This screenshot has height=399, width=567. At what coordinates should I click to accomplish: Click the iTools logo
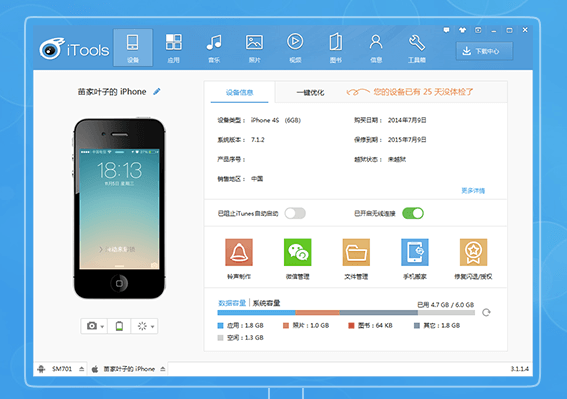pyautogui.click(x=74, y=48)
